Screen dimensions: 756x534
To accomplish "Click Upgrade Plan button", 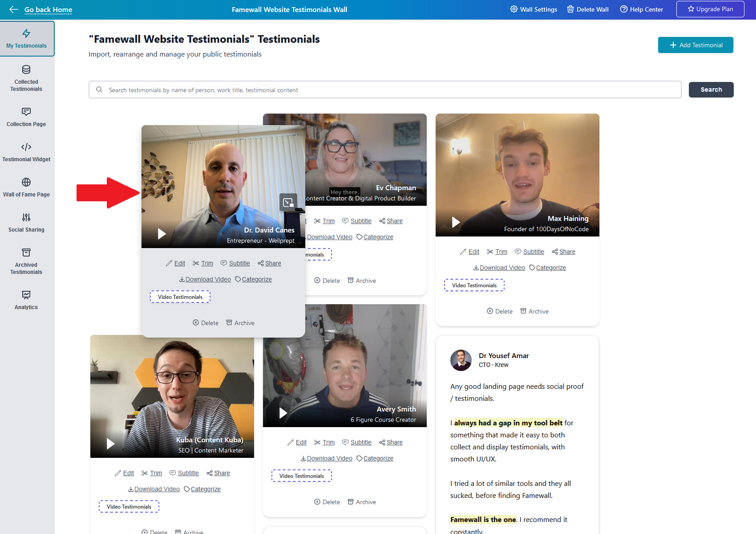I will click(710, 9).
